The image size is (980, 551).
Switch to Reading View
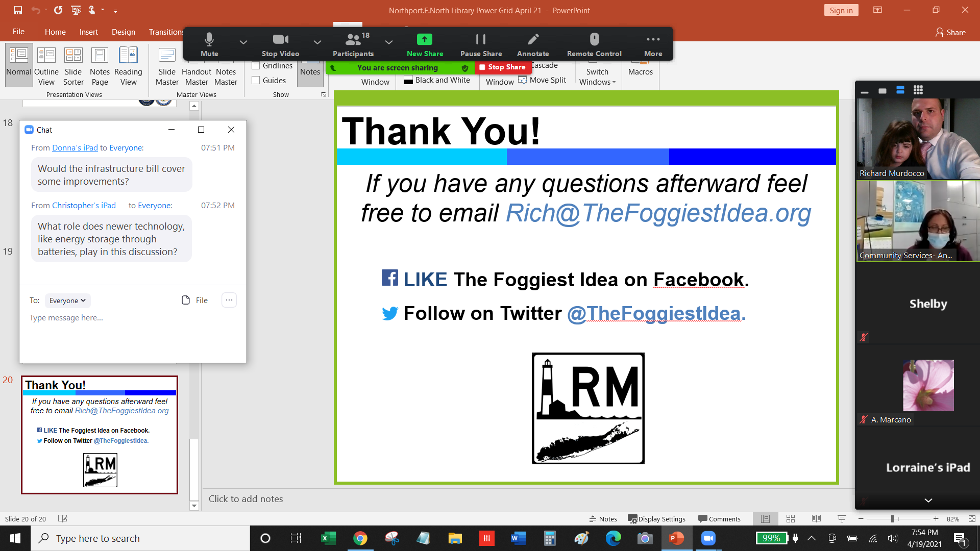tap(128, 65)
